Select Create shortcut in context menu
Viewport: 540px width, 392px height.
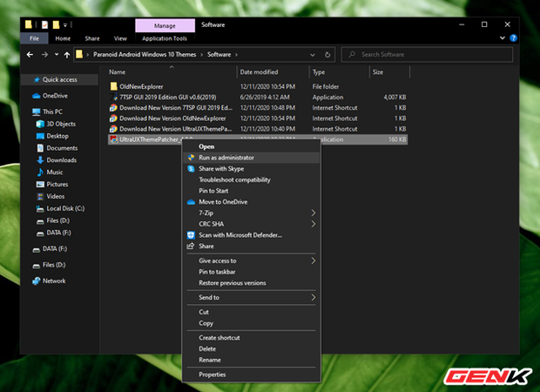219,337
